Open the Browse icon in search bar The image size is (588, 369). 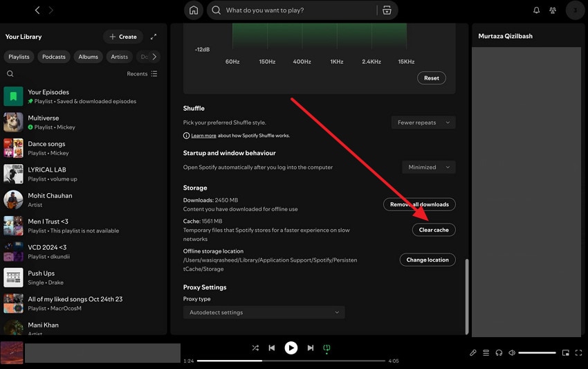(387, 10)
